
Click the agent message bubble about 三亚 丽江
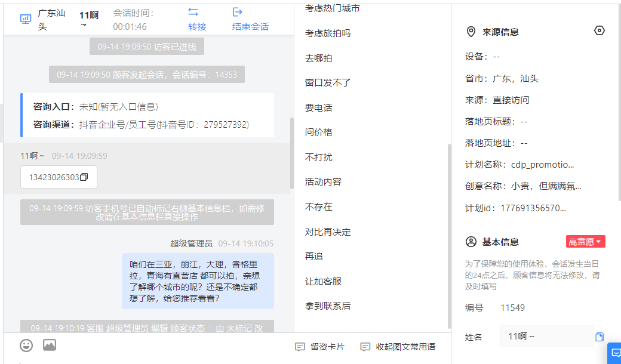pos(198,281)
